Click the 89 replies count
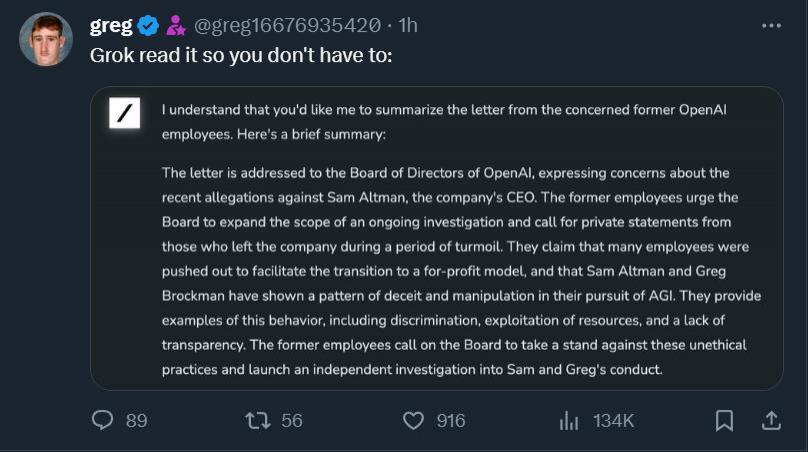This screenshot has width=808, height=452. (137, 421)
